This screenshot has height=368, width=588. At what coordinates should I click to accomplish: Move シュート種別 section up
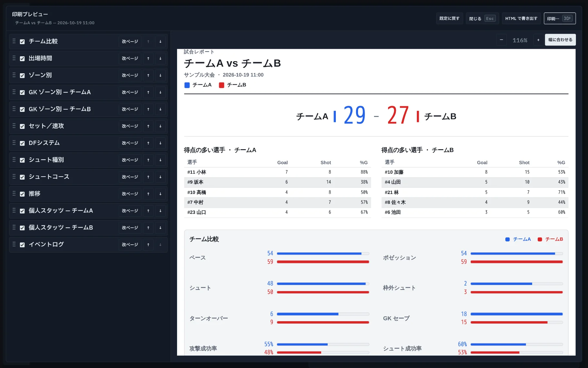tap(148, 160)
